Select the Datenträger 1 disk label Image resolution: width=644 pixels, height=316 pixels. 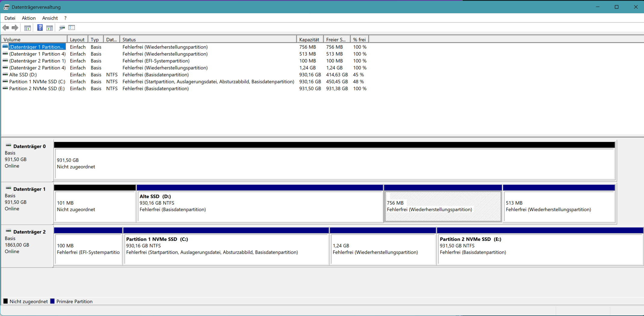tap(29, 189)
